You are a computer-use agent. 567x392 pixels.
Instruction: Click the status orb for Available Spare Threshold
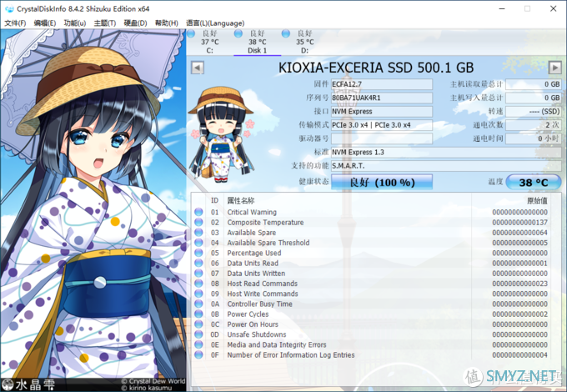[198, 243]
